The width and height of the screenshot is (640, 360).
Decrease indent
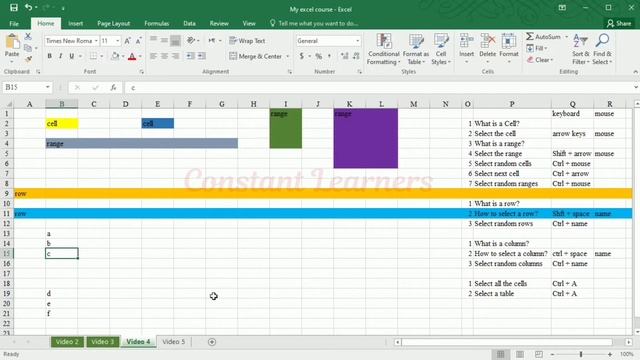click(190, 56)
